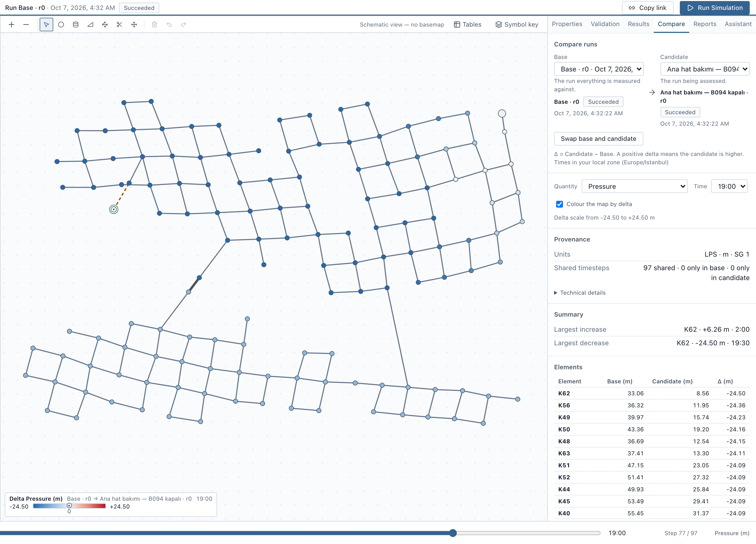756x544 pixels.
Task: Click Swap base and candidate
Action: pyautogui.click(x=598, y=138)
